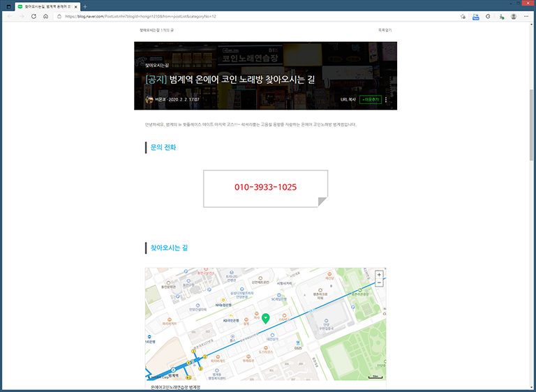Click the browser home icon
The width and height of the screenshot is (536, 392).
pyautogui.click(x=45, y=16)
